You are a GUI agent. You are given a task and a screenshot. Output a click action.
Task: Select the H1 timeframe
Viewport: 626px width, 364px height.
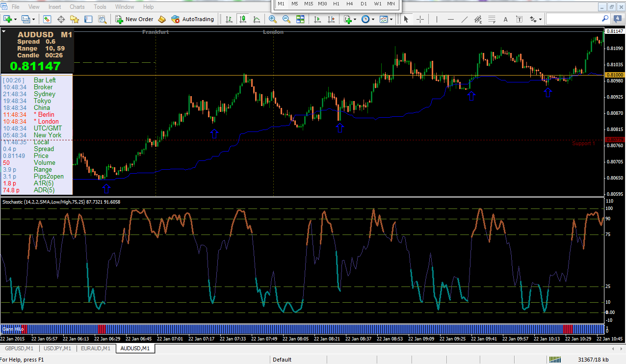pyautogui.click(x=336, y=4)
